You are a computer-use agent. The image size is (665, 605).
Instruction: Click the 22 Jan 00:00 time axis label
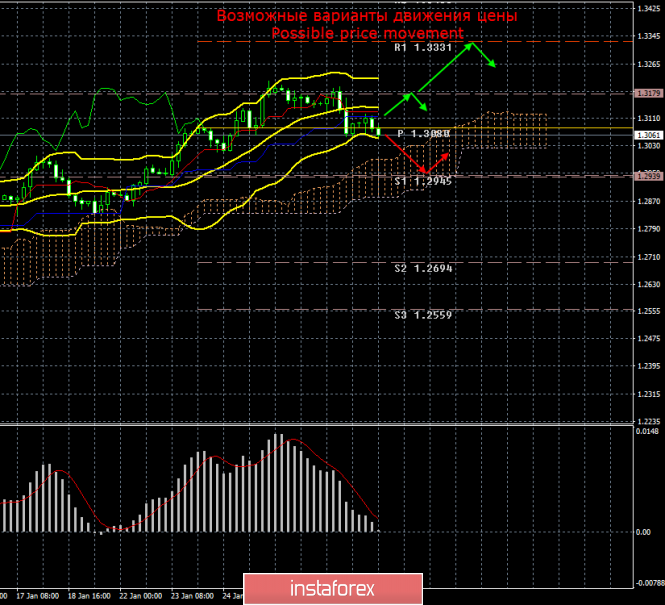[x=140, y=593]
